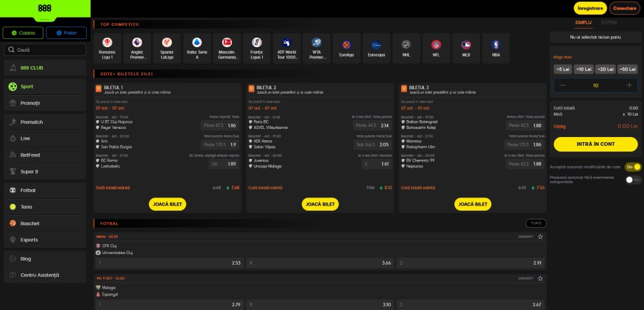The height and width of the screenshot is (310, 644).
Task: Click the Înregistrare button
Action: tap(590, 8)
